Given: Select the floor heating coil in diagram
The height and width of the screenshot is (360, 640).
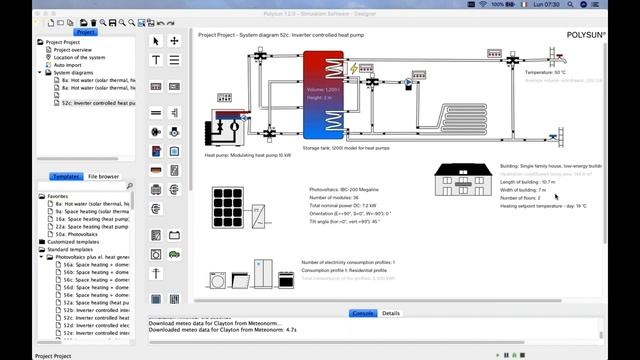Looking at the screenshot, I should (x=464, y=119).
